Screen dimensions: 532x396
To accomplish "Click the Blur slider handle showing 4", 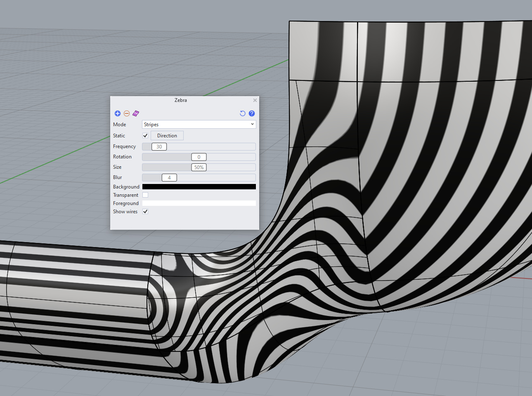I will tap(169, 178).
